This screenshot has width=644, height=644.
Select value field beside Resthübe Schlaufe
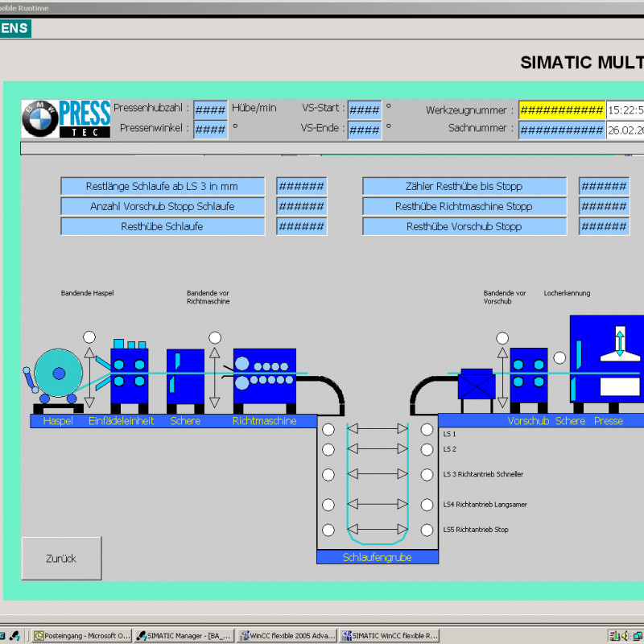301,226
